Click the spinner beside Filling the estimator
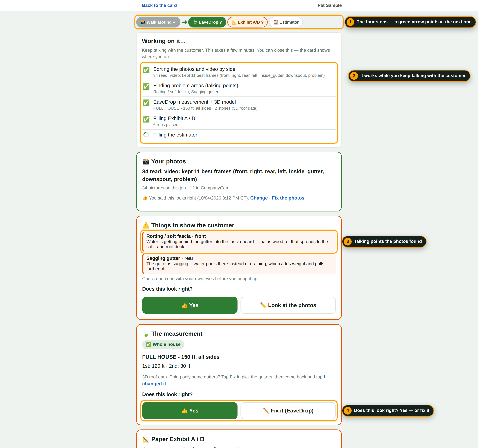Viewport: 478px width, 448px height. point(146,135)
